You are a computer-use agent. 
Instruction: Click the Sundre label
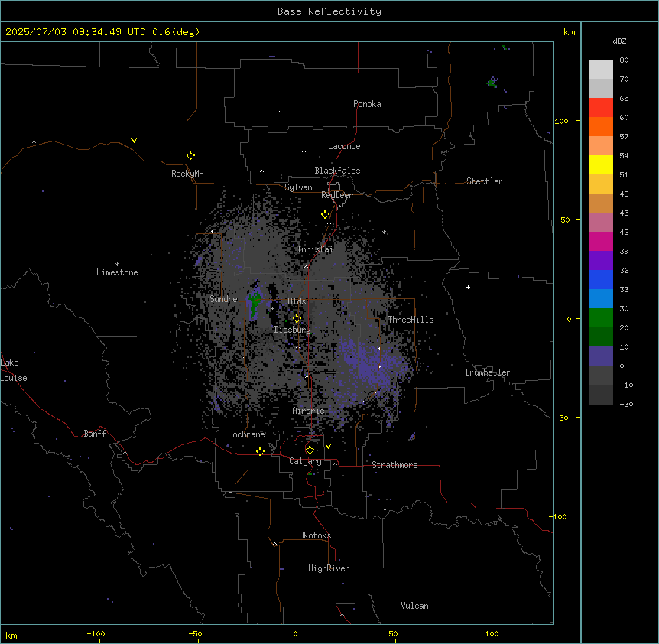(x=223, y=299)
